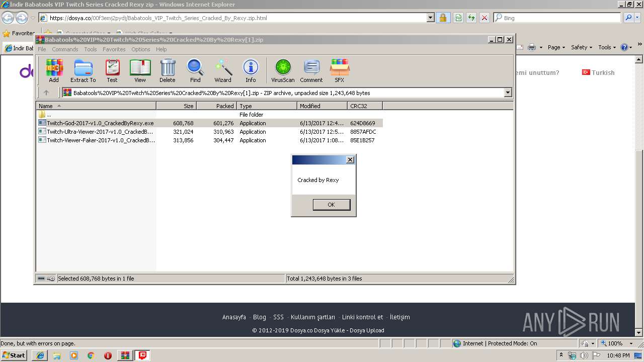Open Opera from the taskbar

[x=108, y=355]
